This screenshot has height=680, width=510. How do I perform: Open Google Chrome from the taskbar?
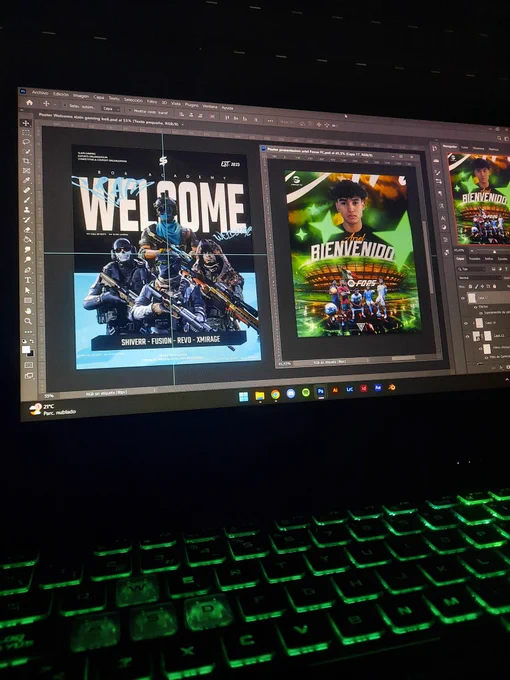pos(275,394)
